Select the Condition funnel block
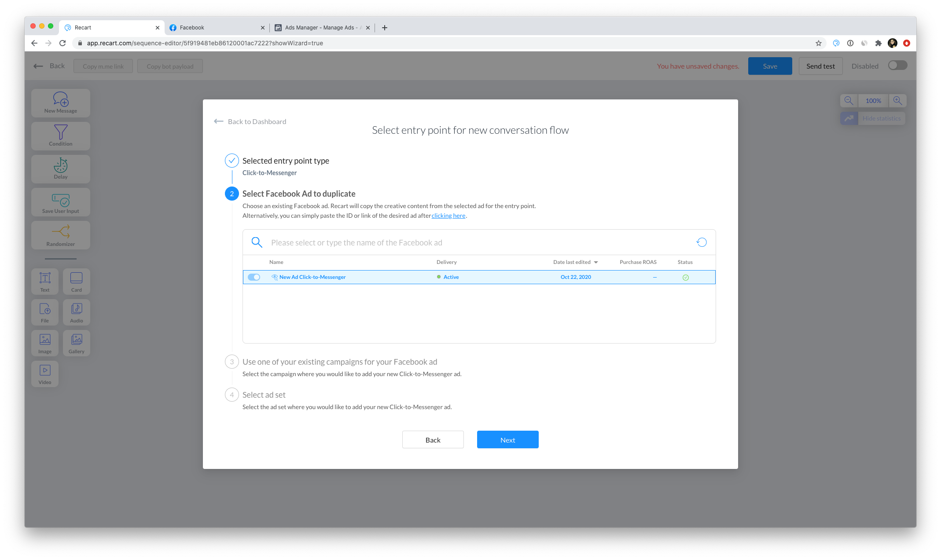Screen dimensions: 941x560 pyautogui.click(x=61, y=136)
